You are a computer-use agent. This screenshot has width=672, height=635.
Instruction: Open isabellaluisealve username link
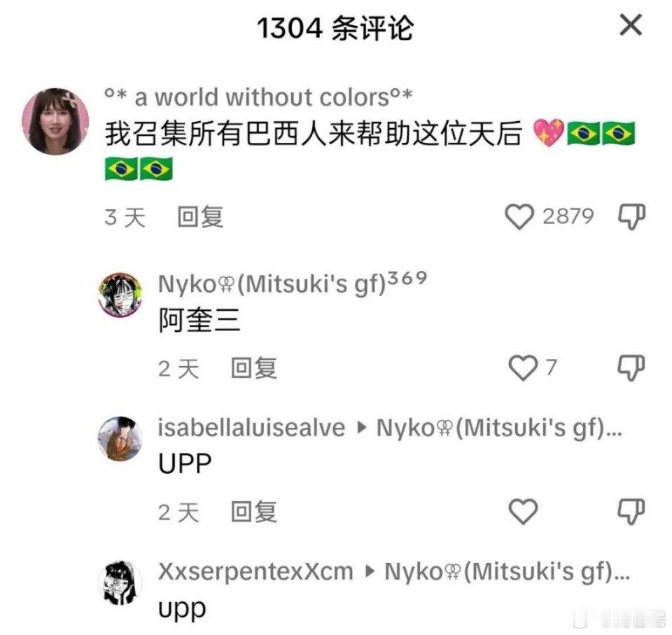pos(251,428)
